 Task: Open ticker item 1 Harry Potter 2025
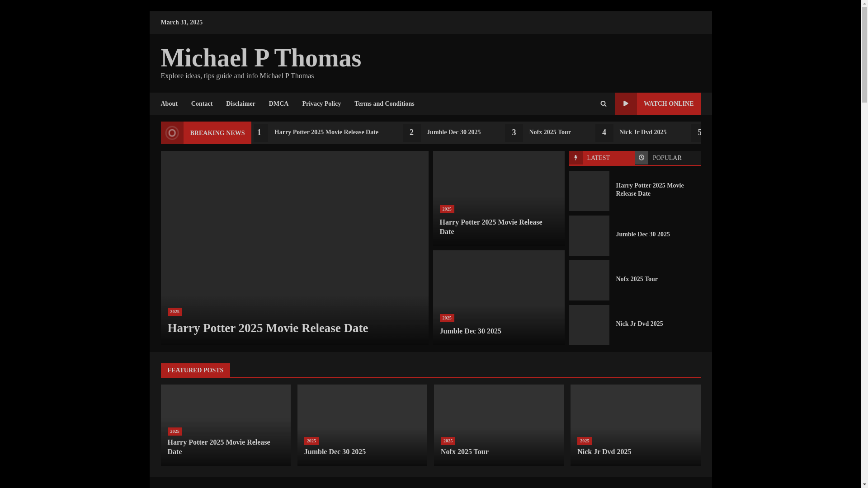(x=326, y=132)
